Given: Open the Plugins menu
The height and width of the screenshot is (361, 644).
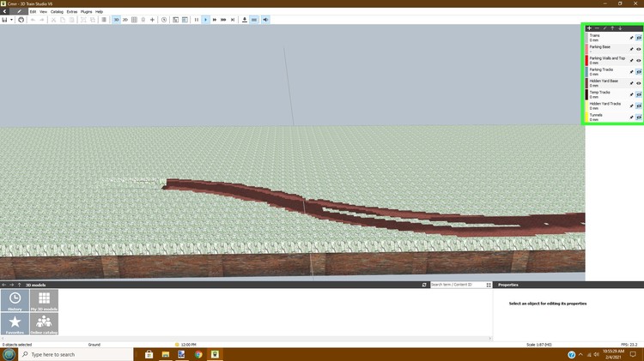Looking at the screenshot, I should 86,12.
